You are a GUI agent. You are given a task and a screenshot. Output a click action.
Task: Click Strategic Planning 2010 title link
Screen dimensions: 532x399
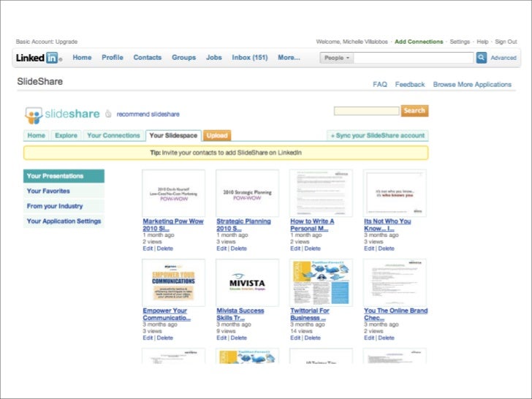(x=243, y=225)
